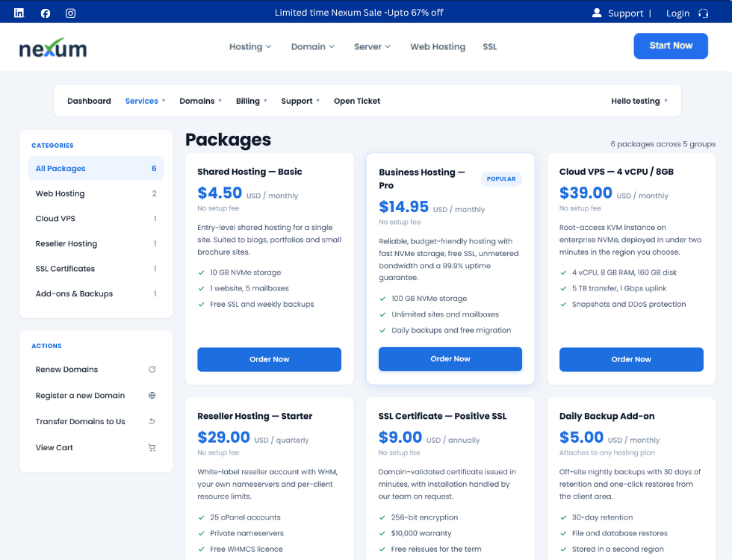Expand the Hosting dropdown menu
Screen dimensions: 732x560
[x=250, y=46]
